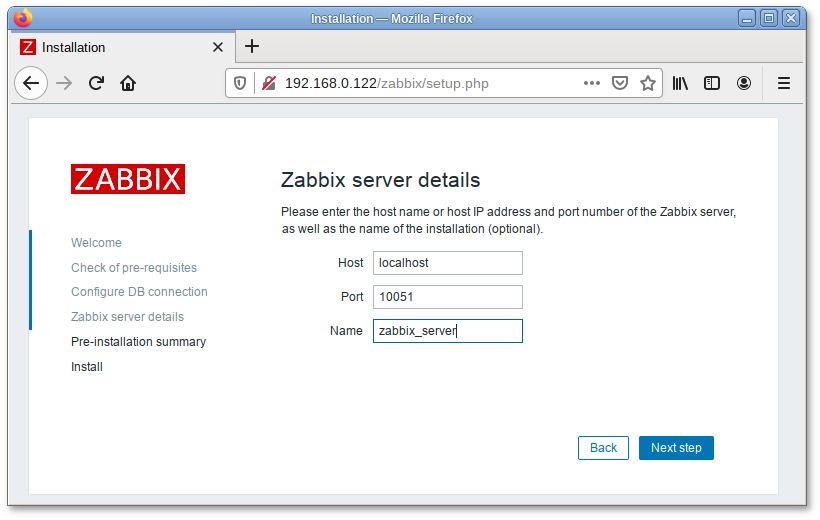Screen dimensions: 820x520
Task: Maximize the Firefox window
Action: (769, 18)
